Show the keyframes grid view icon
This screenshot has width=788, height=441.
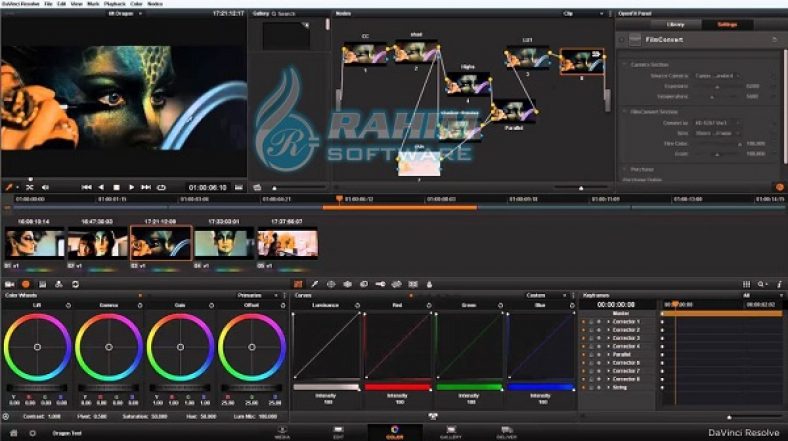click(746, 284)
